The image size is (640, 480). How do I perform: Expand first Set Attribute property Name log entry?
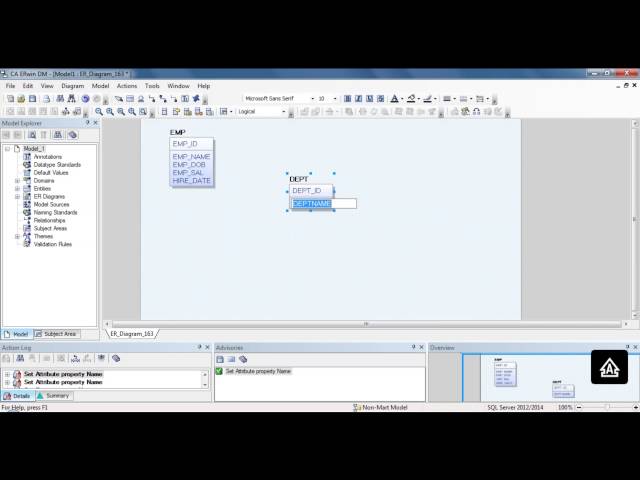[7, 374]
